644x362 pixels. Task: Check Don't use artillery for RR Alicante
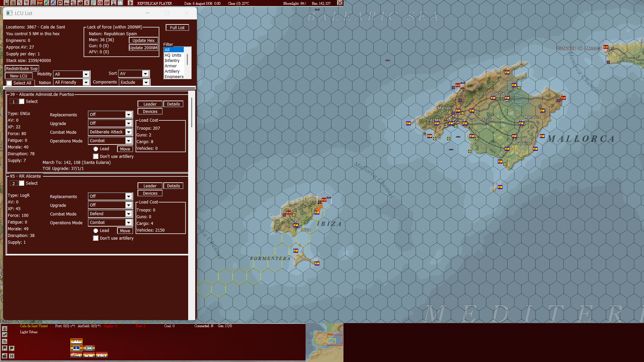click(x=96, y=238)
